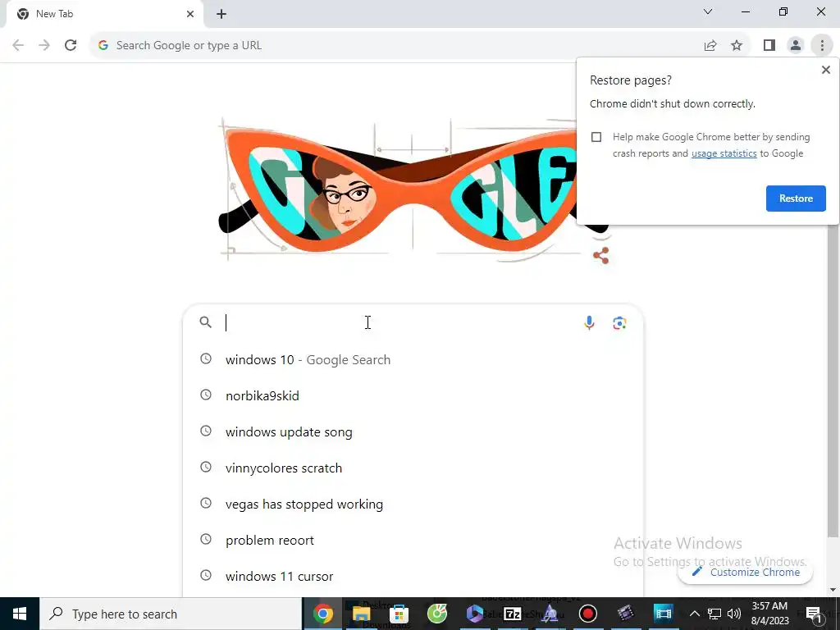Open the usage statistics link

[x=724, y=153]
